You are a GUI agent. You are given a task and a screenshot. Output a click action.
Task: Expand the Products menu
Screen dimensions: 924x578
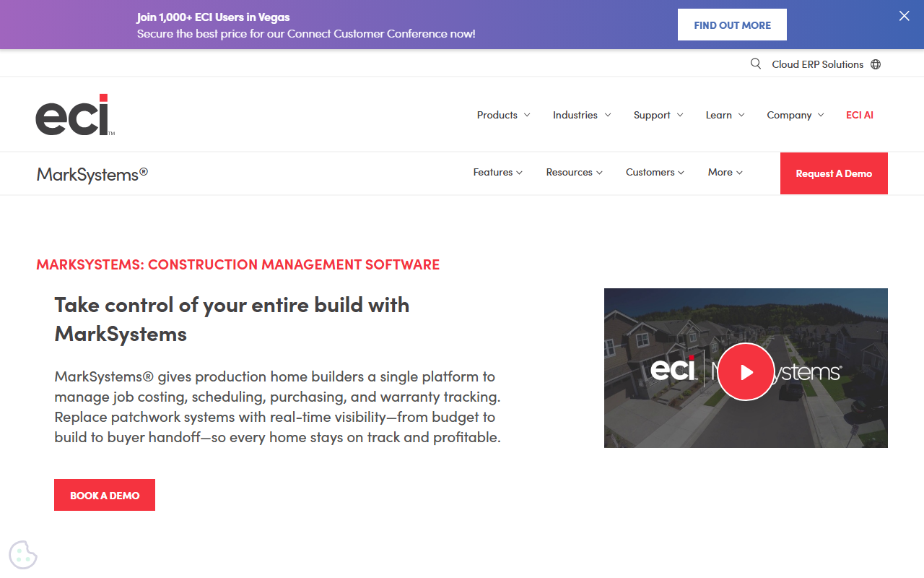(503, 115)
